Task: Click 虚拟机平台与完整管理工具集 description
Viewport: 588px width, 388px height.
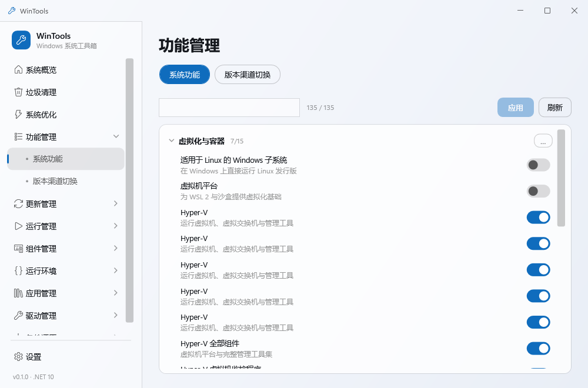Action: point(226,354)
